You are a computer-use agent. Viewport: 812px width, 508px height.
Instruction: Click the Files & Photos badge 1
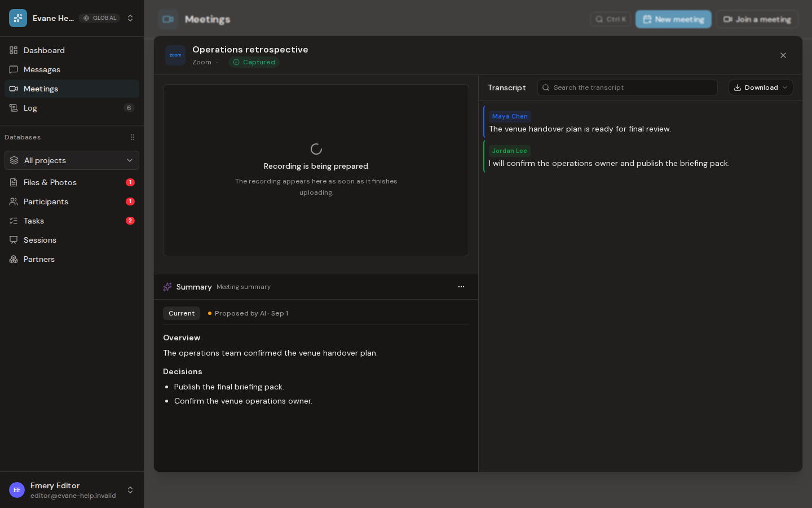click(130, 182)
